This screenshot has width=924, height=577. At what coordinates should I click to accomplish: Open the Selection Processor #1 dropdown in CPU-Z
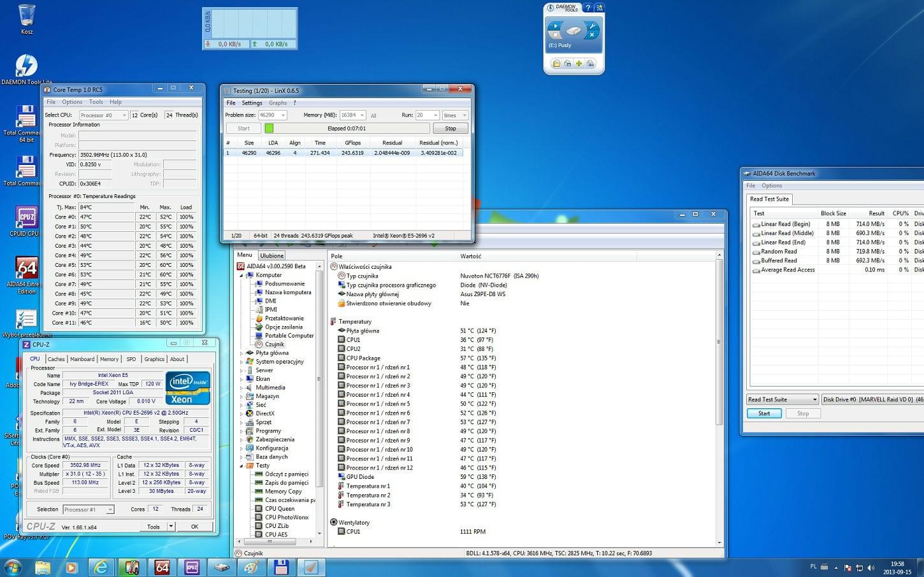click(88, 509)
